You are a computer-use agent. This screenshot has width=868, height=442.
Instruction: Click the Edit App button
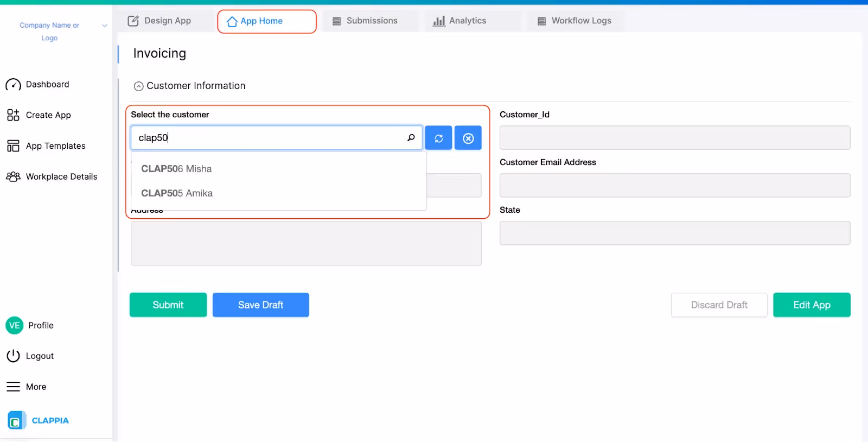coord(812,305)
